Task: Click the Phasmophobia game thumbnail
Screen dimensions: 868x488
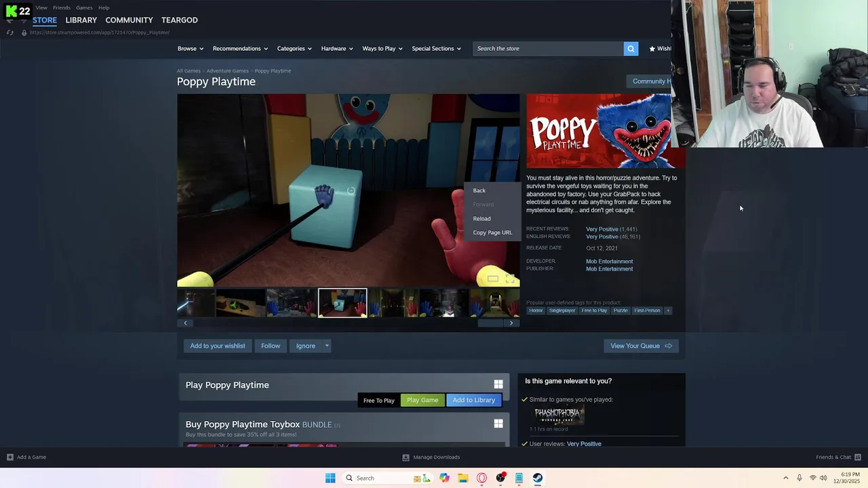Action: tap(559, 413)
